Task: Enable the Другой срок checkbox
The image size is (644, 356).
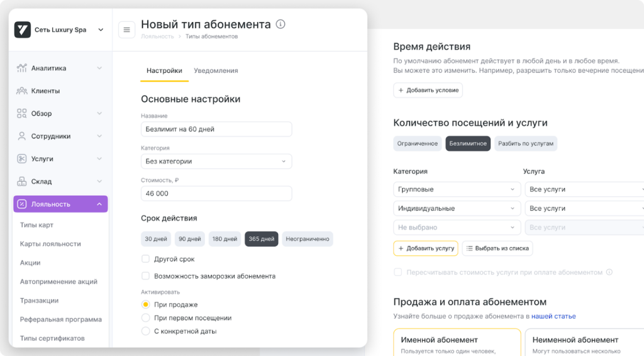Action: click(x=145, y=259)
